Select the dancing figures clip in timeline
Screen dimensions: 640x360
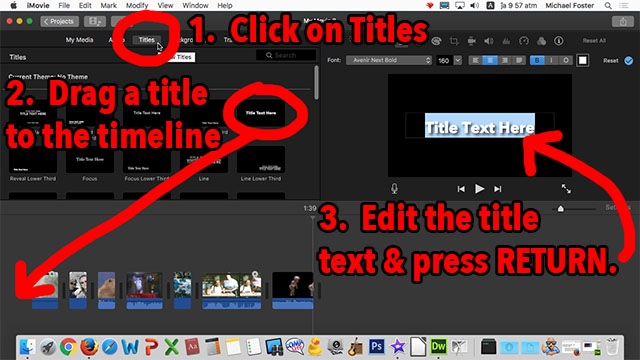[293, 290]
